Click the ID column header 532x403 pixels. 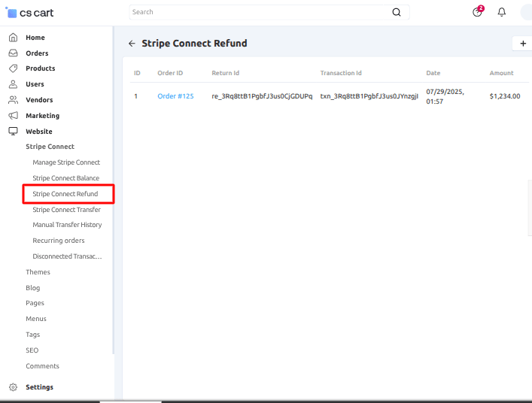(137, 73)
